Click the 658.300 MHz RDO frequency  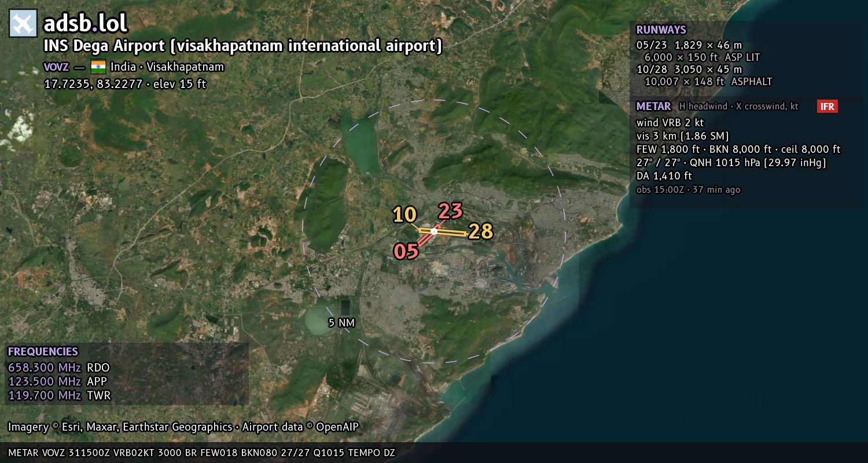pyautogui.click(x=58, y=368)
